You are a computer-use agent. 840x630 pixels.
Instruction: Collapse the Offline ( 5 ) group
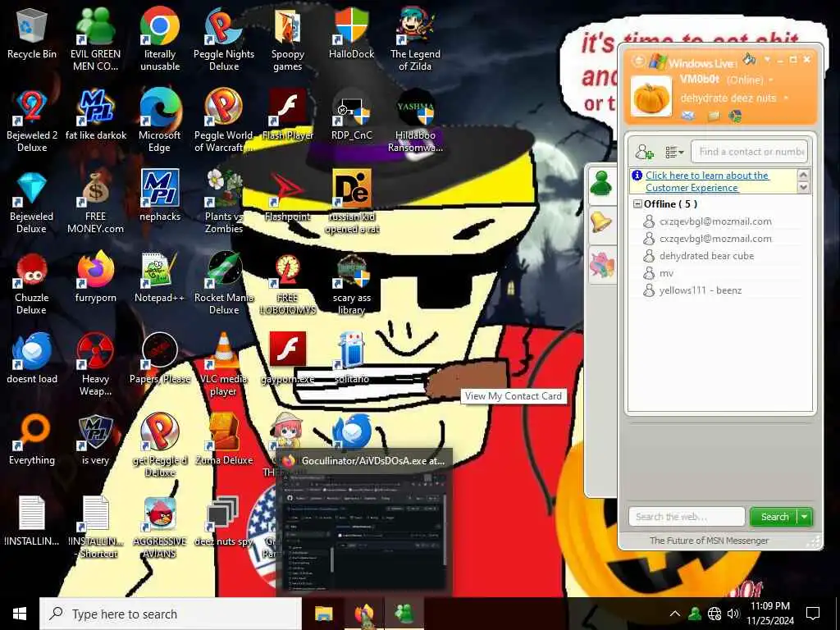637,204
